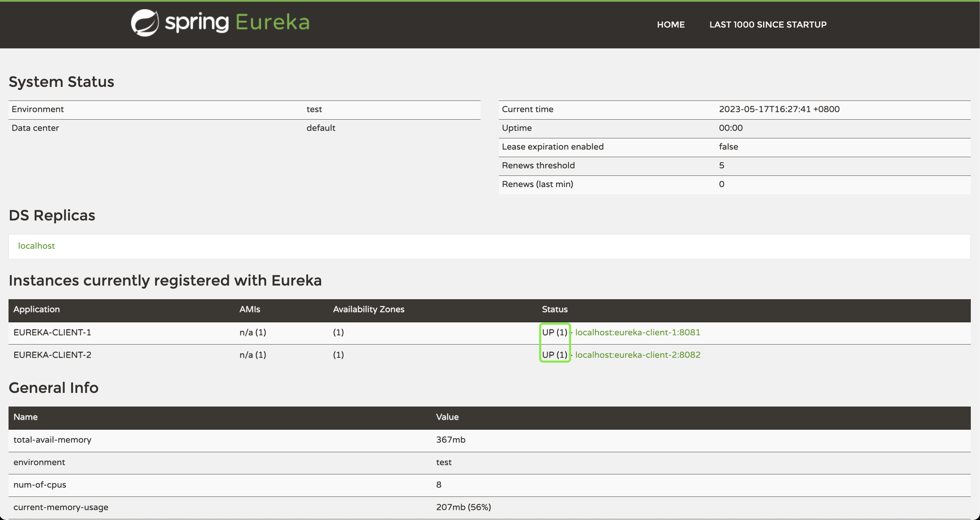This screenshot has height=520, width=980.
Task: Open localhost:eureka-client-1:8081 instance link
Action: point(637,332)
